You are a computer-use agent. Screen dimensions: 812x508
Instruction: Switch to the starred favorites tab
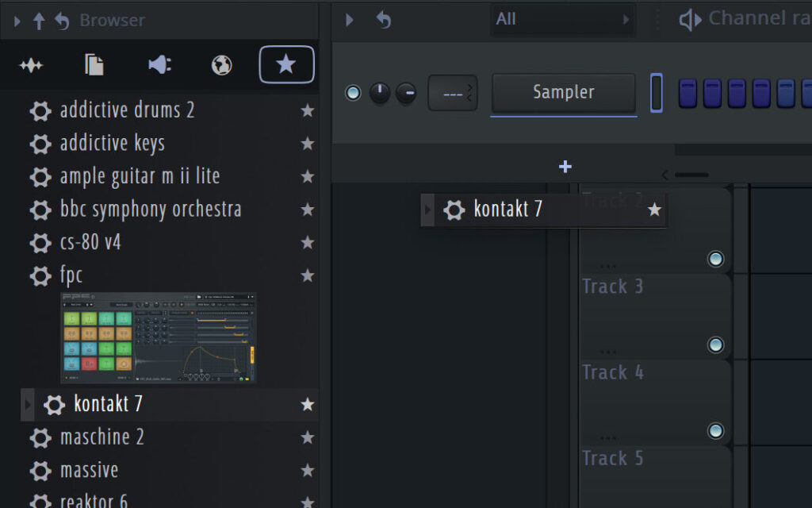(x=286, y=64)
